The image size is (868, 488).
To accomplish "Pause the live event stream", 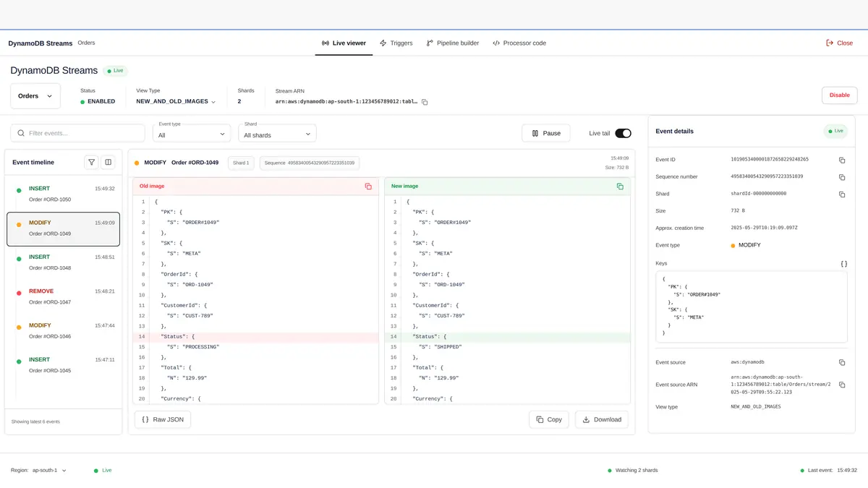I will tap(546, 133).
